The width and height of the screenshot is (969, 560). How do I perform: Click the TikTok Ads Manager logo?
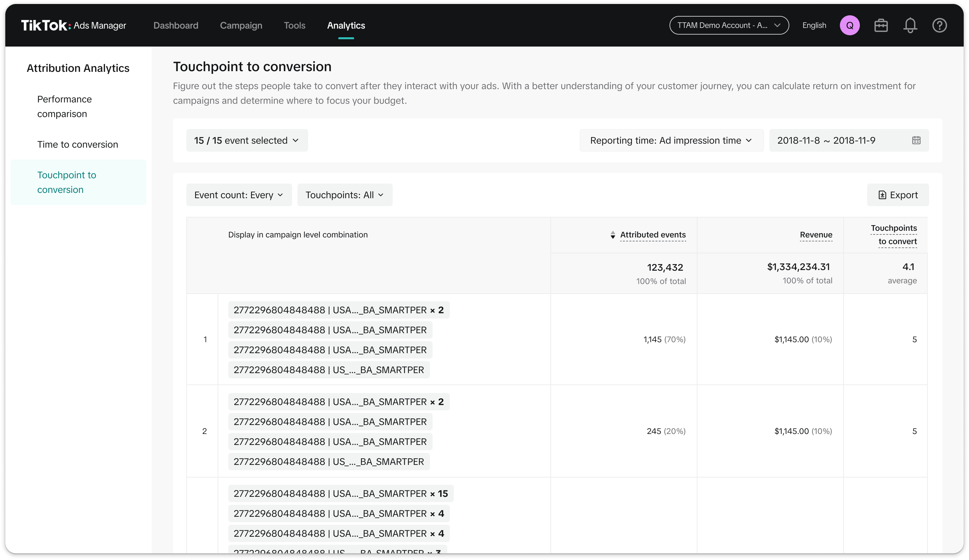[74, 25]
